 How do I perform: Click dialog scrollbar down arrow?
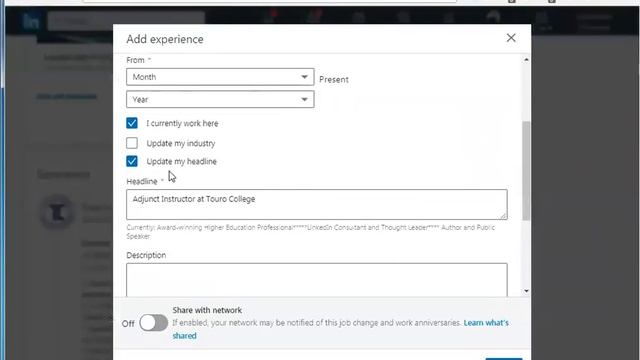coord(526,291)
